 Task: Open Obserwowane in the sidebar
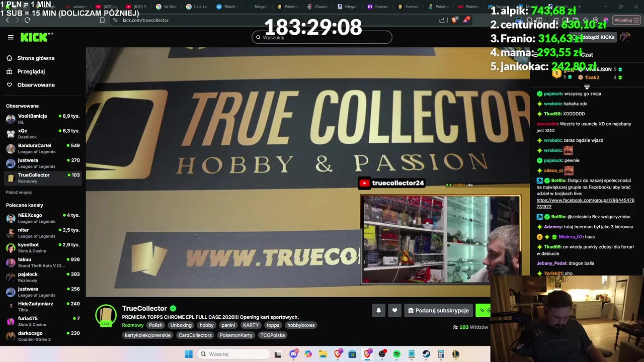(36, 85)
